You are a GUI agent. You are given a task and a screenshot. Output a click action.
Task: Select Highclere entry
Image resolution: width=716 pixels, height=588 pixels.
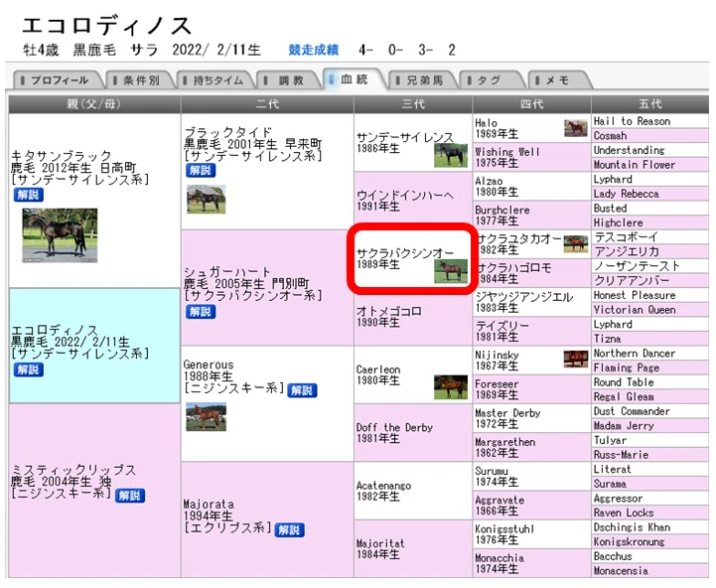[650, 222]
